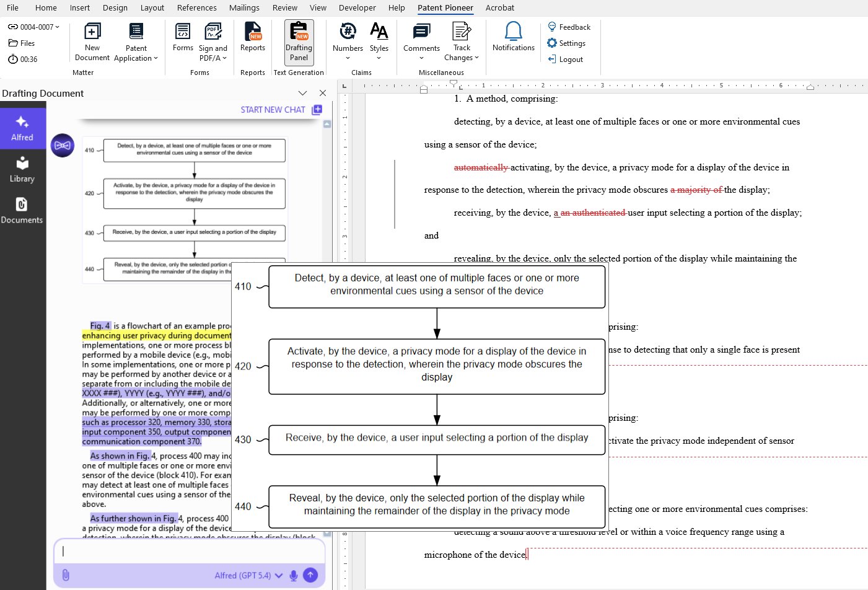Open the Review tab
Screen dimensions: 868x590
point(285,8)
